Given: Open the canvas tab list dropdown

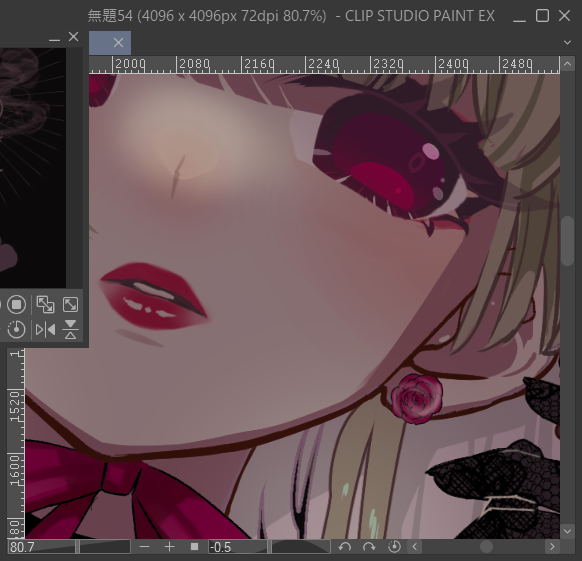Looking at the screenshot, I should pyautogui.click(x=567, y=42).
